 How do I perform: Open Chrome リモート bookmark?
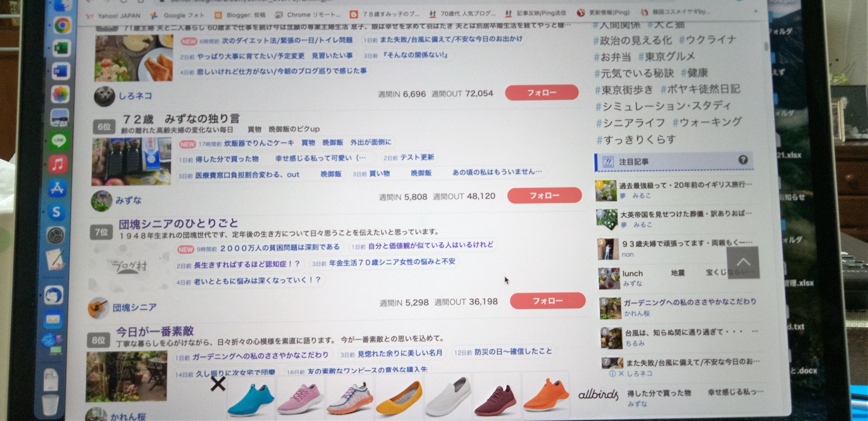pos(308,14)
